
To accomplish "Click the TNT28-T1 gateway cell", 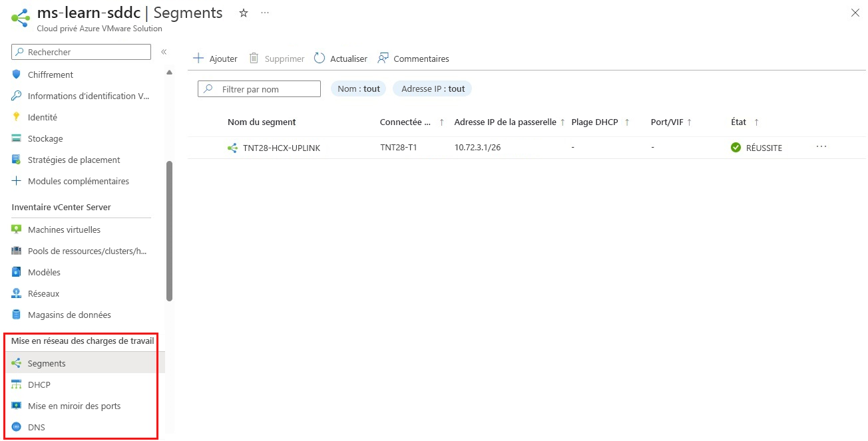I will coord(398,148).
